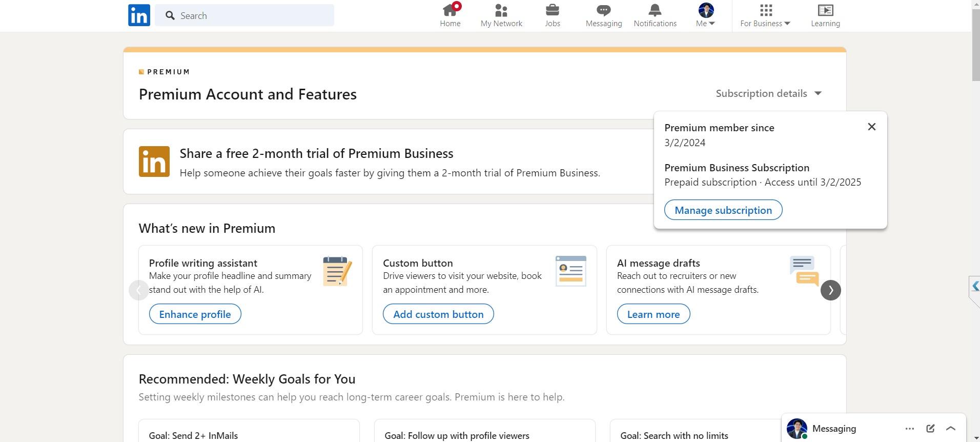This screenshot has width=980, height=442.
Task: Click the Share a free 2-month trial heading
Action: (316, 153)
